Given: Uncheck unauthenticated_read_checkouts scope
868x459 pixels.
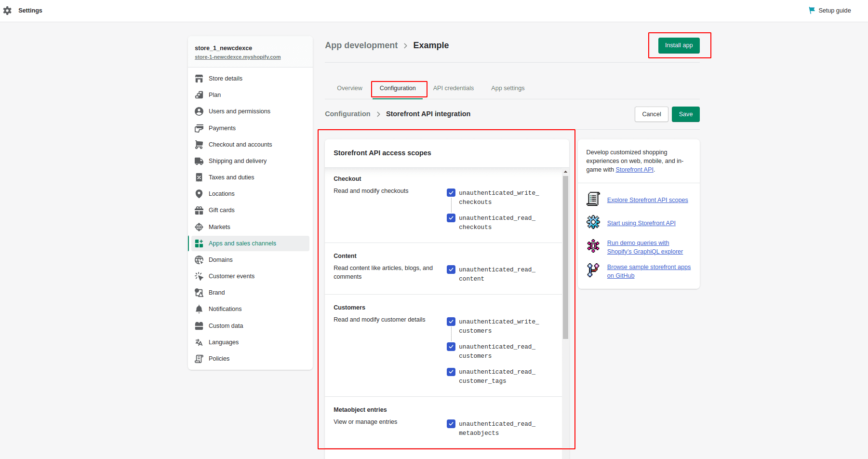Looking at the screenshot, I should pos(451,218).
